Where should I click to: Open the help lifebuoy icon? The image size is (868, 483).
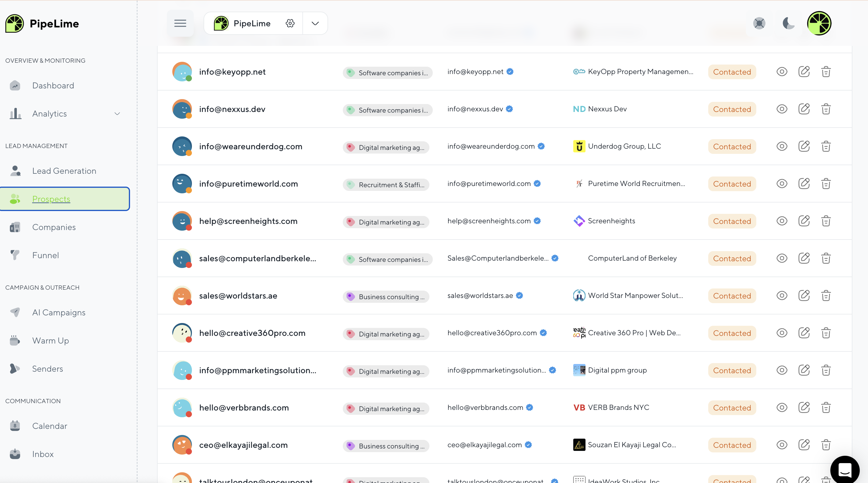point(759,23)
